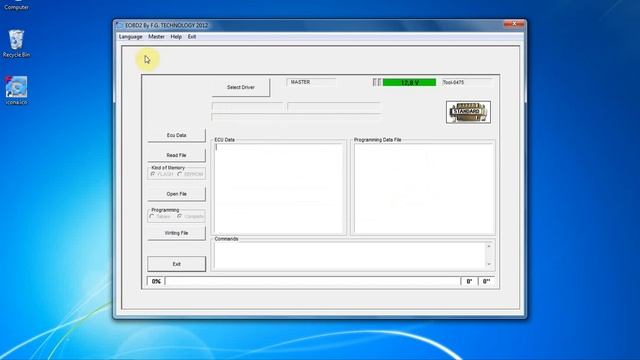Click inside the ECU Data text area

(x=279, y=188)
